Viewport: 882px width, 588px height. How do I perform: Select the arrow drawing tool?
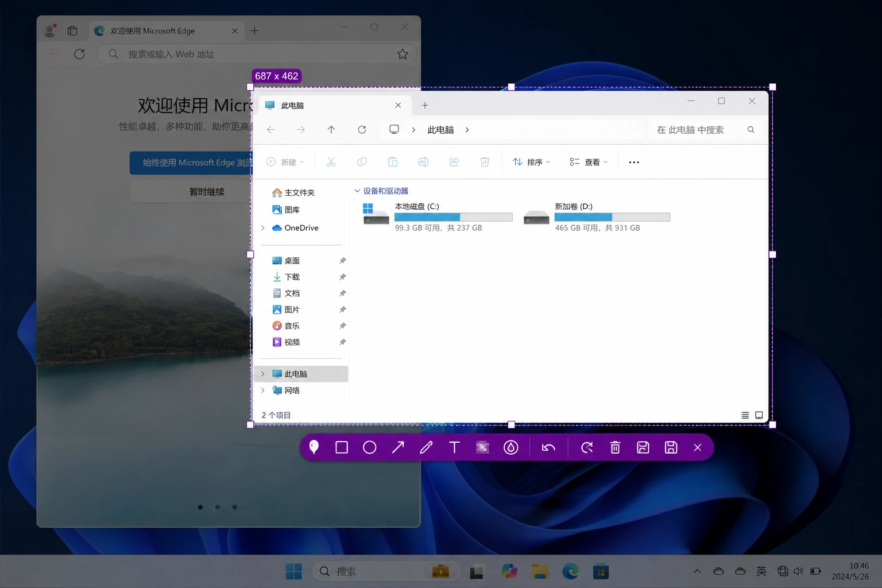coord(398,447)
